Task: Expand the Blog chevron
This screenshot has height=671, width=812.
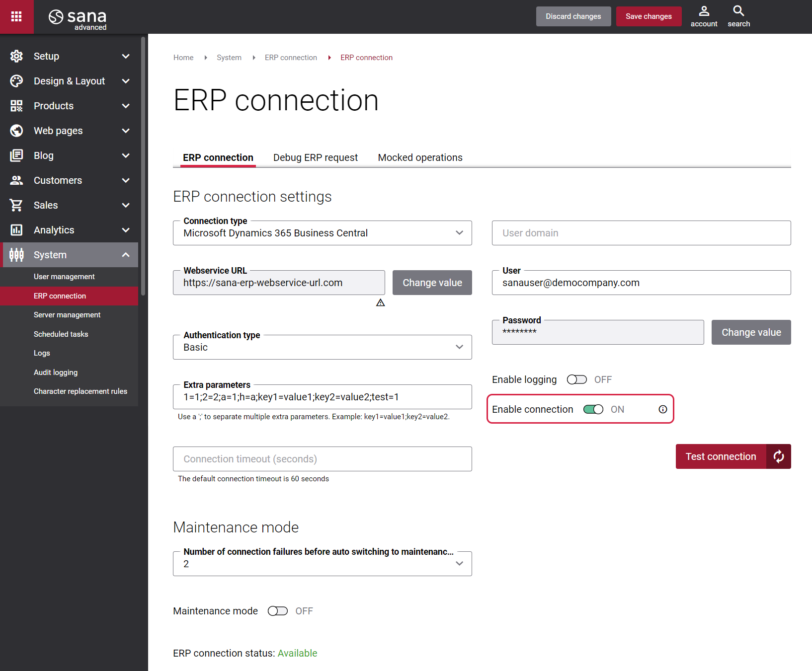Action: tap(126, 155)
